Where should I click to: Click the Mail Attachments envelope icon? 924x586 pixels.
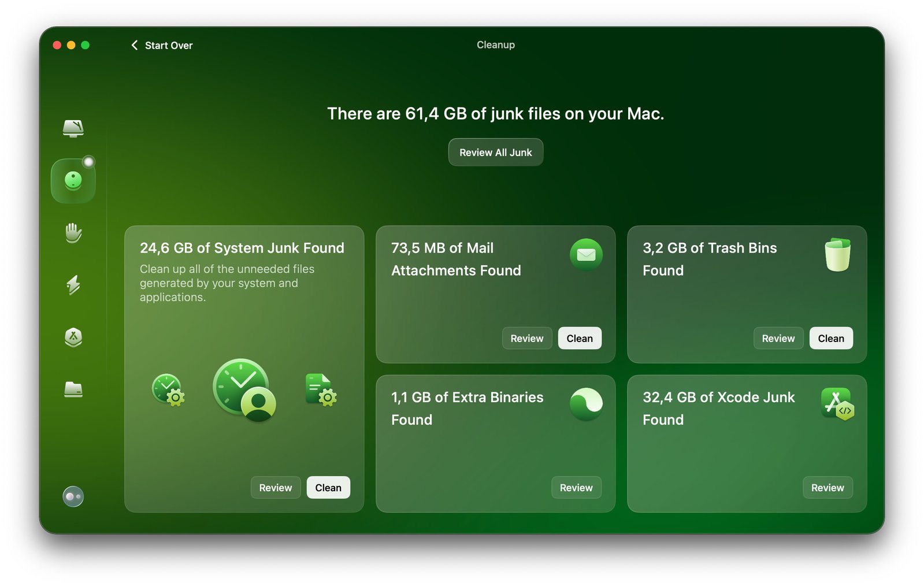[x=586, y=255]
